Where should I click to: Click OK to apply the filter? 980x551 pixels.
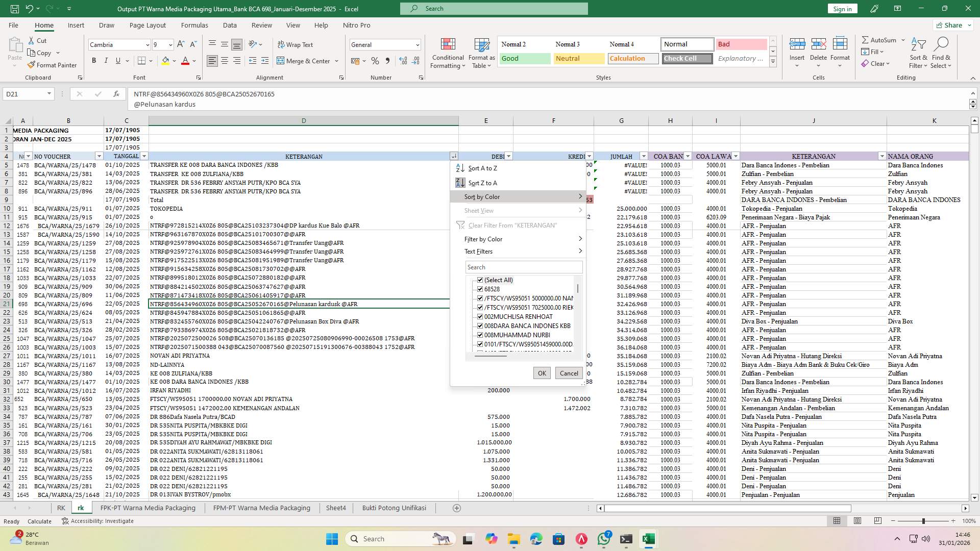point(541,373)
